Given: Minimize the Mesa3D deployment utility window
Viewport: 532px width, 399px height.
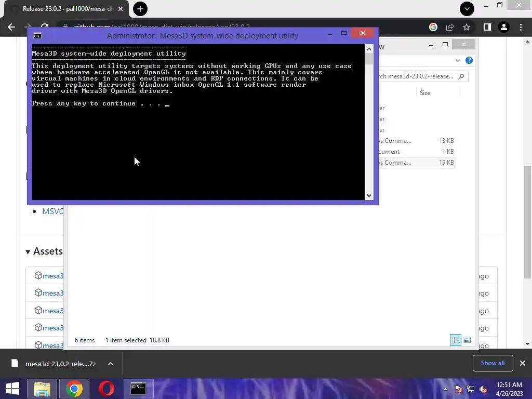Looking at the screenshot, I should point(330,33).
